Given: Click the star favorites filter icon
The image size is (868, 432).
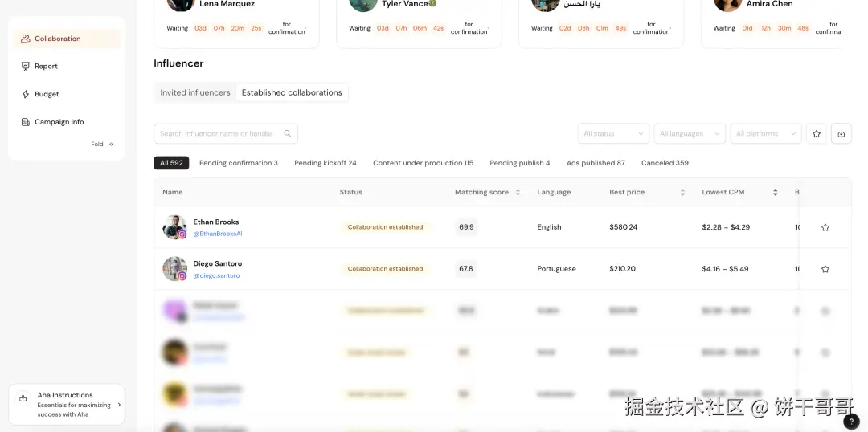Looking at the screenshot, I should click(817, 134).
